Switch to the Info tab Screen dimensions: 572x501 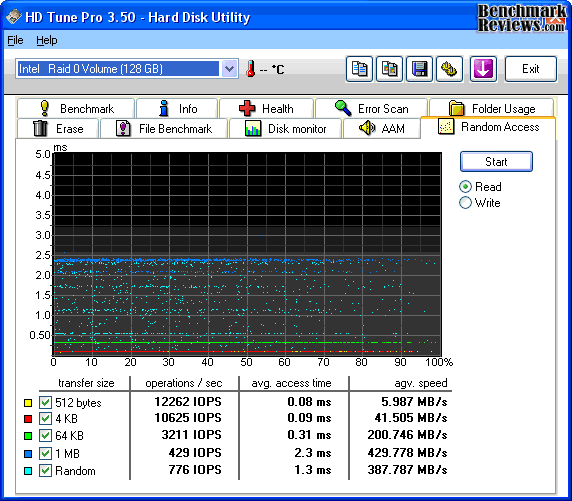tap(177, 108)
